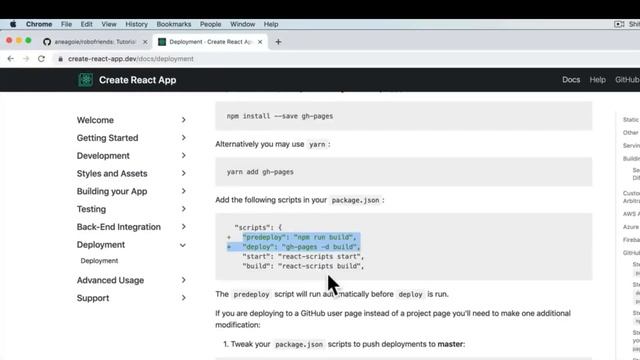Screen dimensions: 640x360
Task: Open the File menu
Action: click(67, 24)
